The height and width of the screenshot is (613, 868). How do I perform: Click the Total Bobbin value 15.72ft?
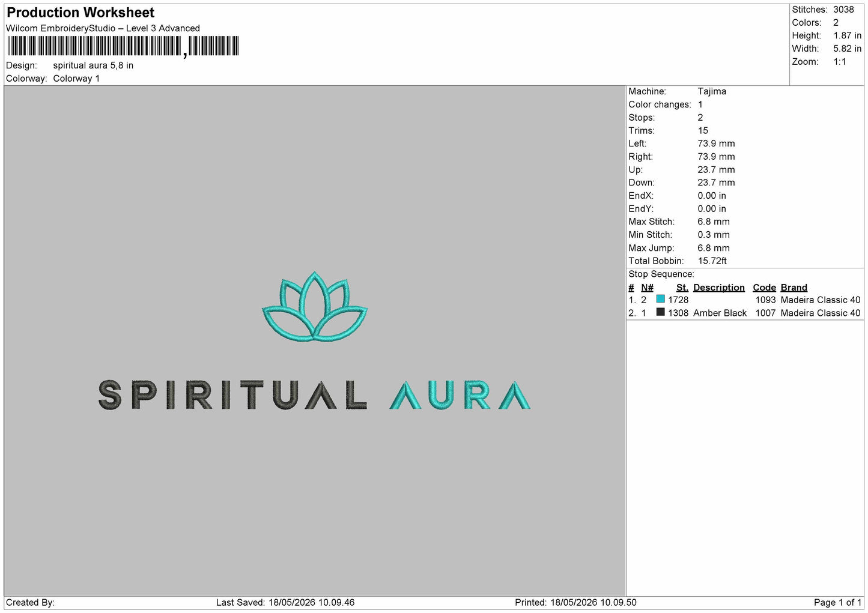[x=712, y=261]
